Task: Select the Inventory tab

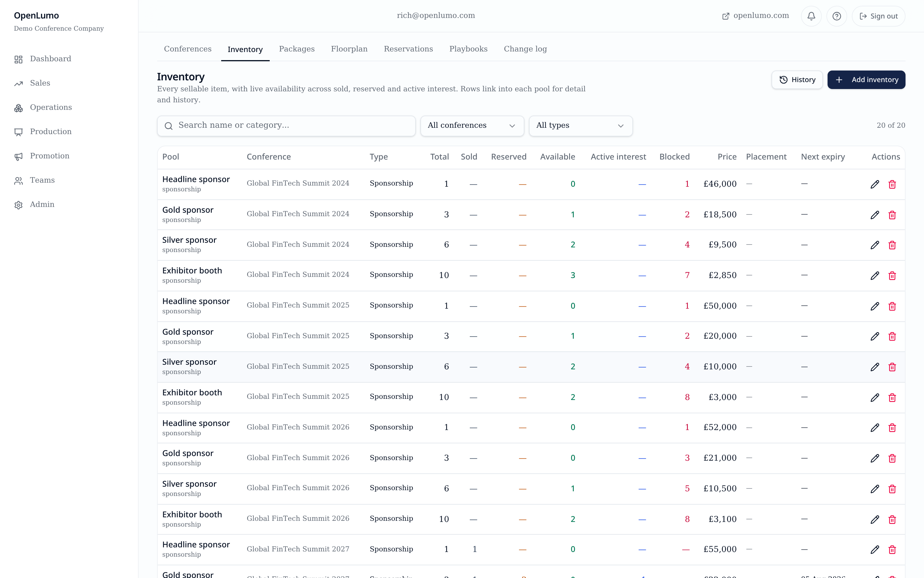Action: coord(245,49)
